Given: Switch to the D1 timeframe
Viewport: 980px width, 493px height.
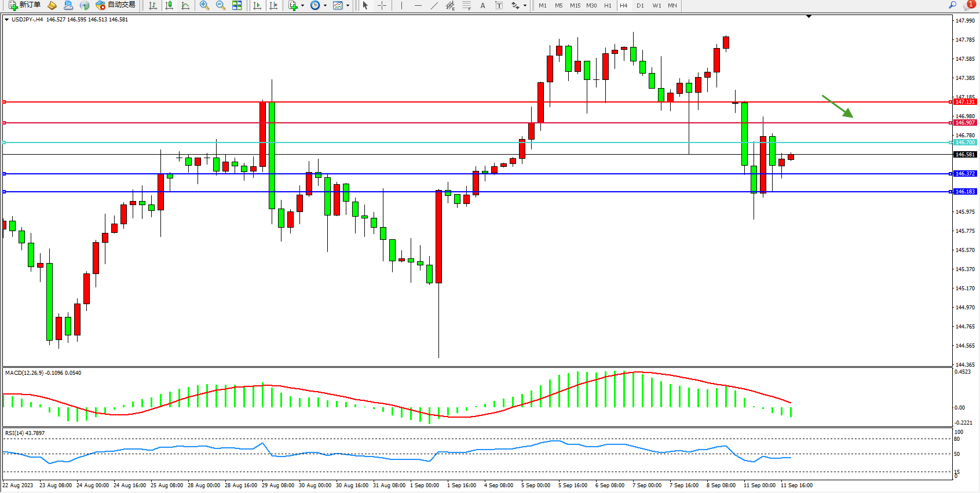Looking at the screenshot, I should pyautogui.click(x=640, y=5).
